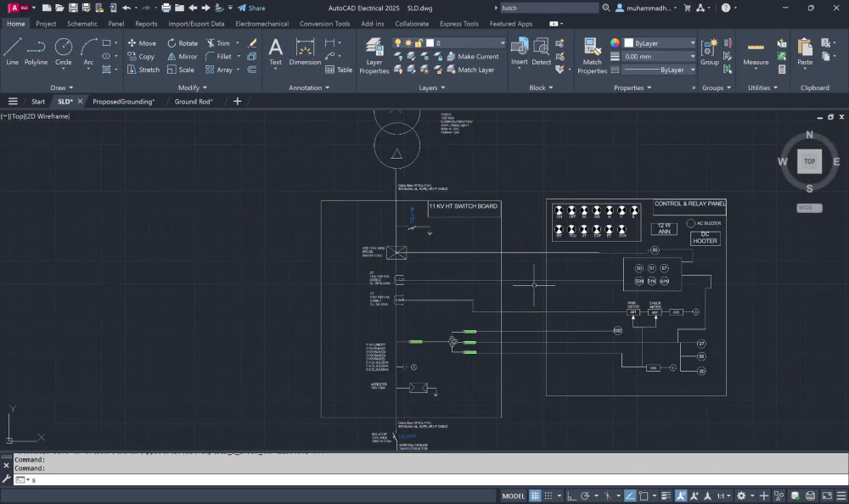Click the Match Properties tool
The height and width of the screenshot is (504, 849).
[x=593, y=56]
